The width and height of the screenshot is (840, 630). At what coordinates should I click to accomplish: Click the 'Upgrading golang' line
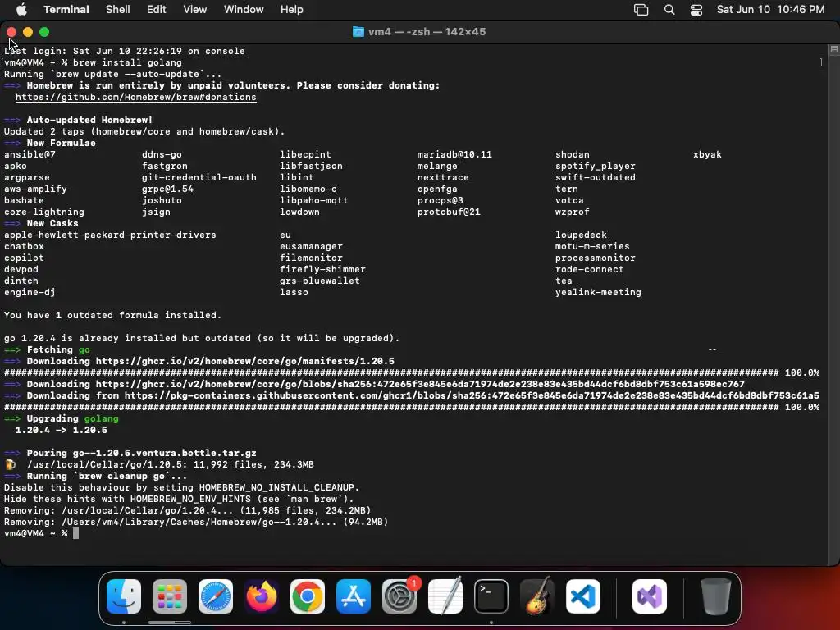click(61, 418)
